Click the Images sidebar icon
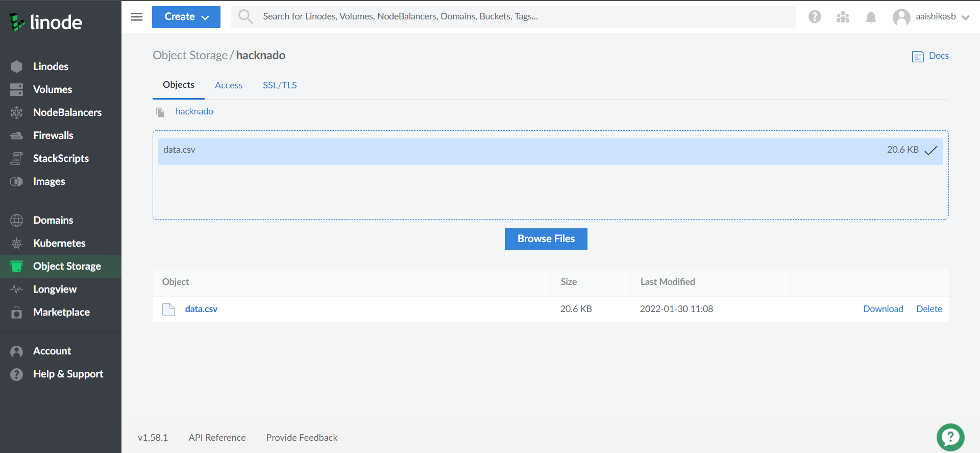 17,181
